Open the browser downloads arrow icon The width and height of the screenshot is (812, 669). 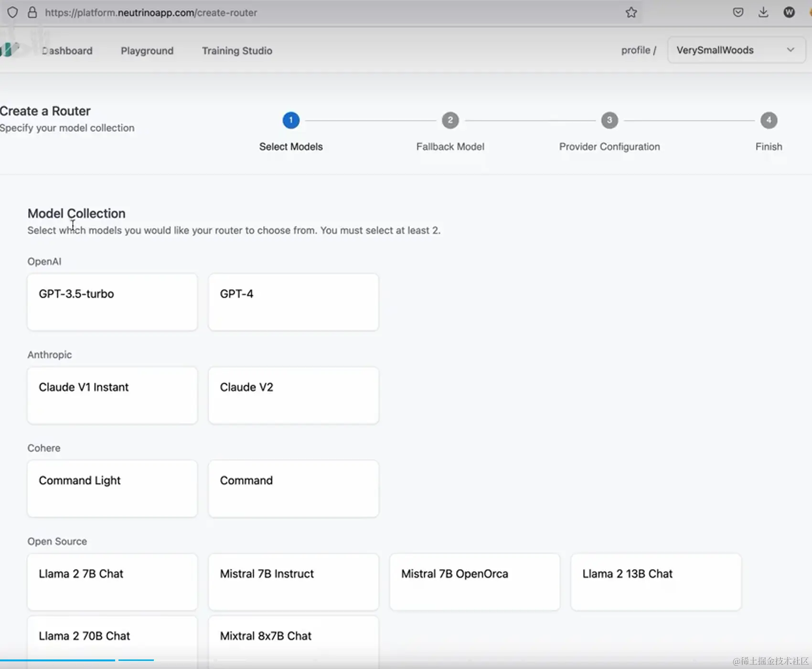point(763,12)
